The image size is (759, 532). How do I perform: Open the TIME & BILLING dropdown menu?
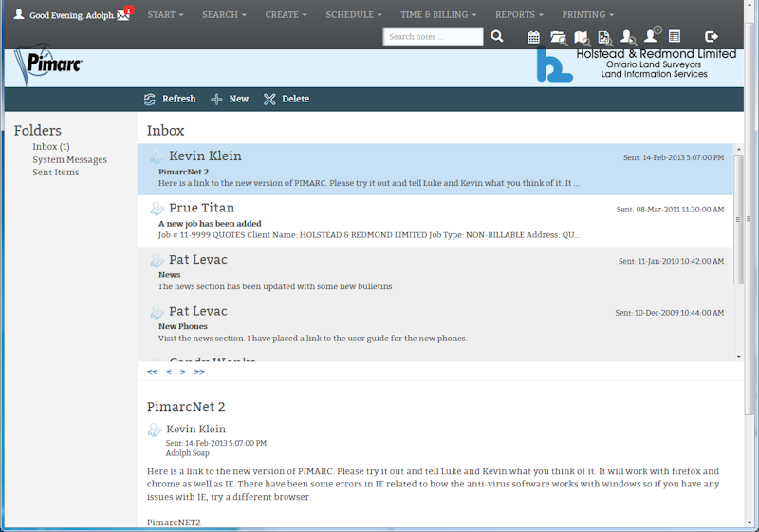(438, 14)
